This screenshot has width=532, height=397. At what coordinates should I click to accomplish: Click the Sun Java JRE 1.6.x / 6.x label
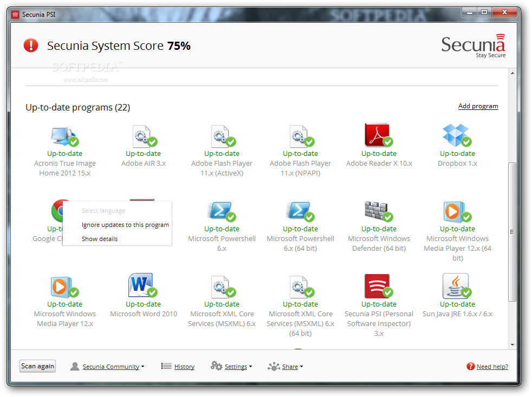click(457, 314)
